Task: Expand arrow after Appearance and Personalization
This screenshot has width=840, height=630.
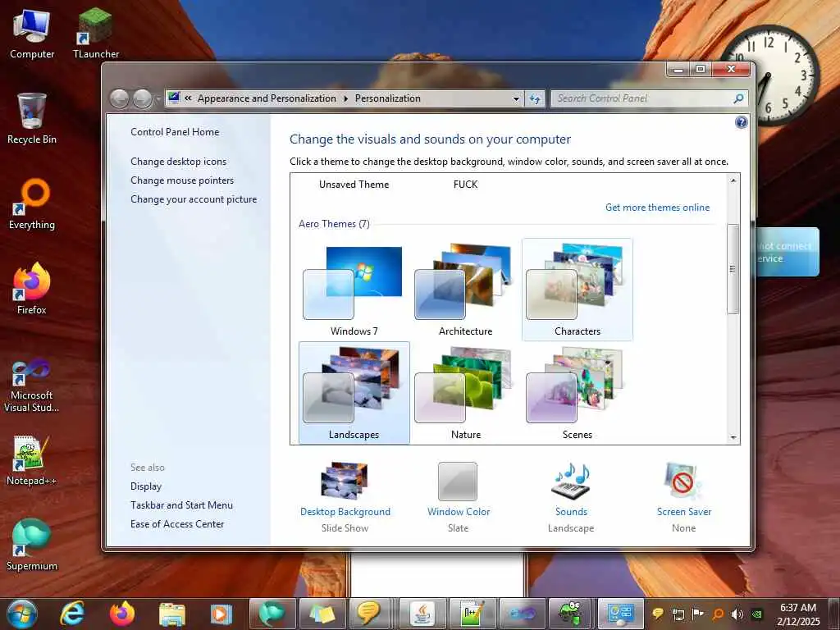Action: pyautogui.click(x=345, y=98)
